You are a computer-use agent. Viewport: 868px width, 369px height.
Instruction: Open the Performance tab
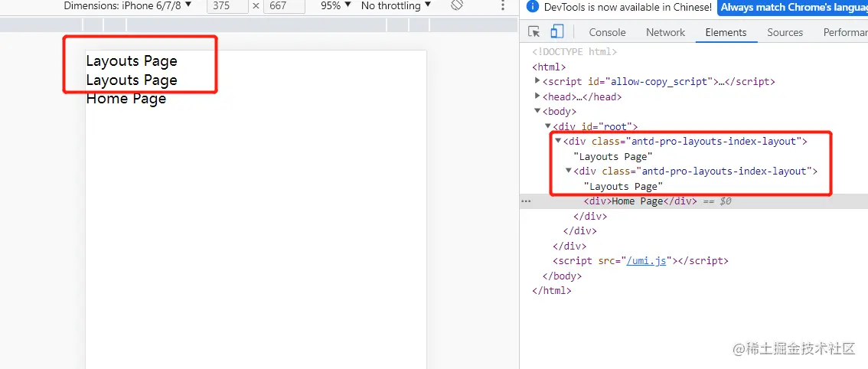pyautogui.click(x=845, y=32)
